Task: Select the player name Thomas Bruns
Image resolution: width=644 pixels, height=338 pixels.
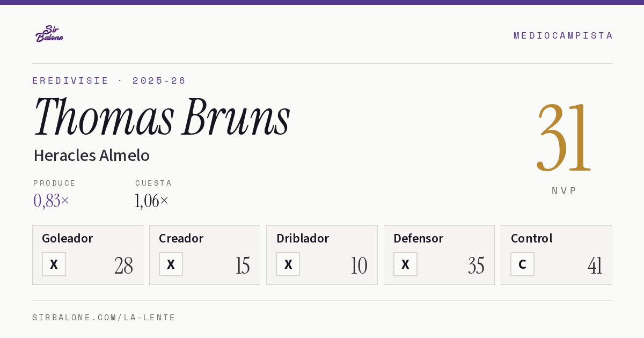Action: tap(162, 116)
